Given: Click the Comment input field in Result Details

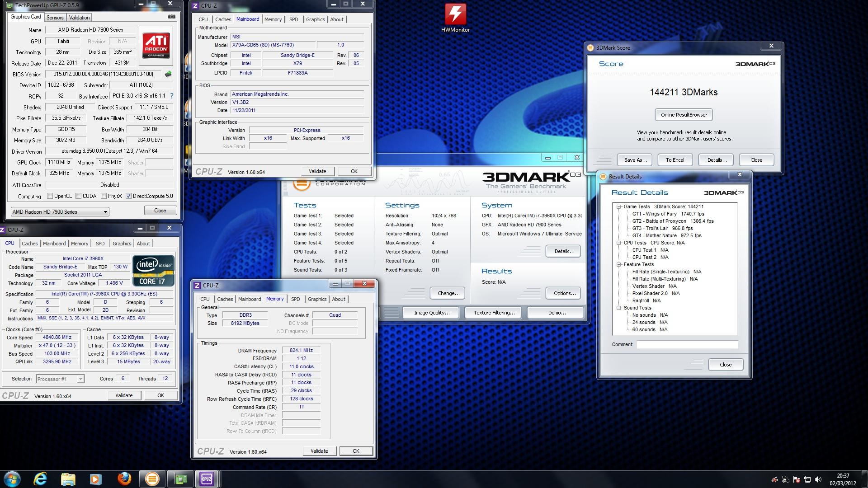Looking at the screenshot, I should point(687,345).
